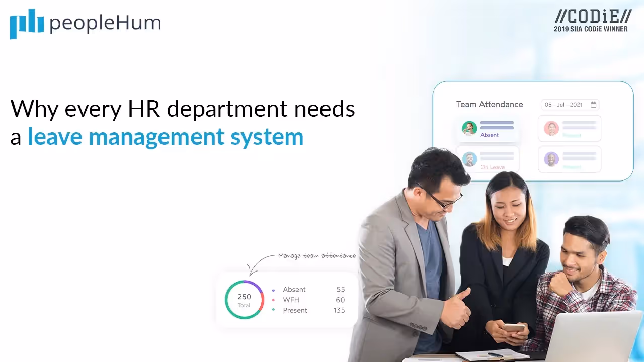Click the donut chart showing 250 Total

point(245,300)
